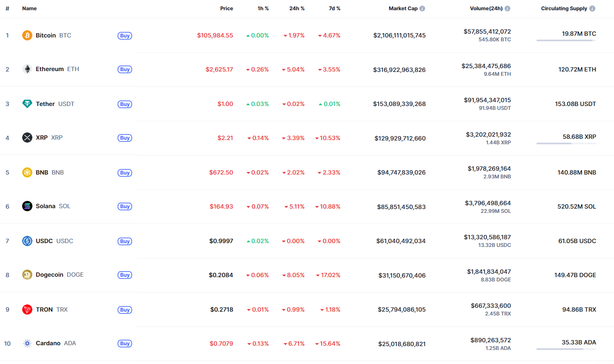Click Ethereum's price $2,625.17
The height and width of the screenshot is (364, 614).
[219, 69]
